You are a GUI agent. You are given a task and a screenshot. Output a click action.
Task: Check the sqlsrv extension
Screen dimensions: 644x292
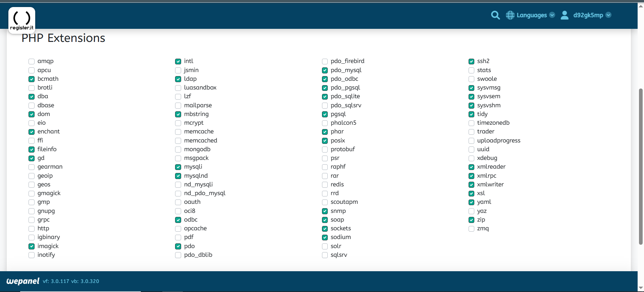[325, 255]
